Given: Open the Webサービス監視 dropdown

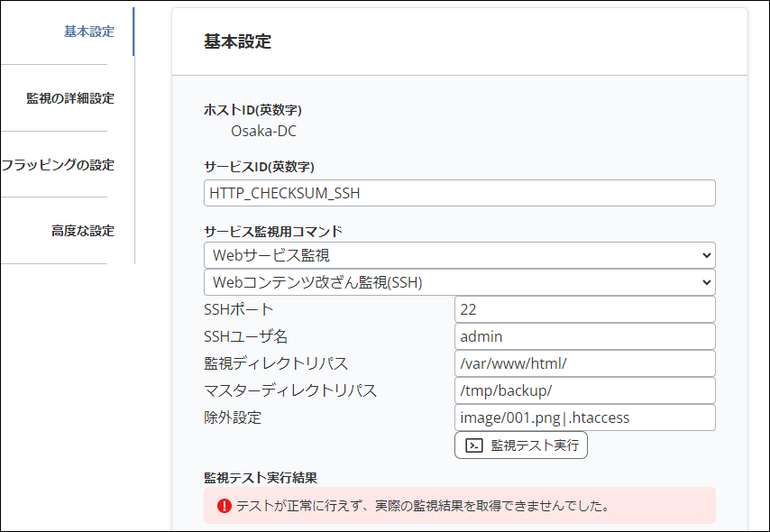Looking at the screenshot, I should (460, 255).
